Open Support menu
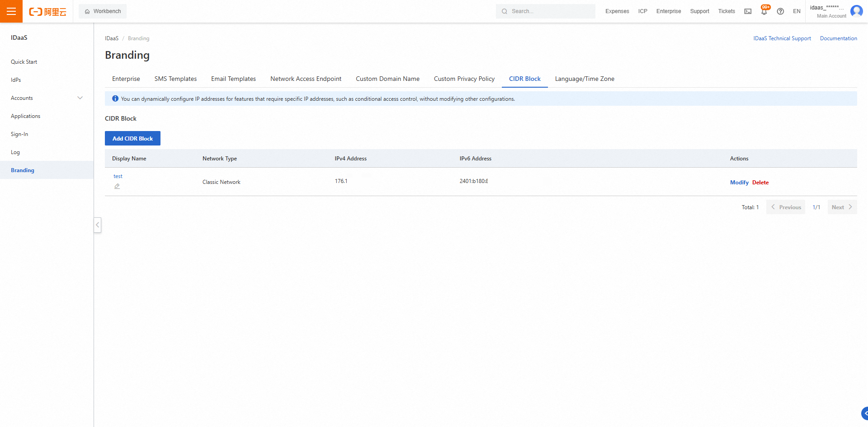Image resolution: width=868 pixels, height=427 pixels. 700,11
